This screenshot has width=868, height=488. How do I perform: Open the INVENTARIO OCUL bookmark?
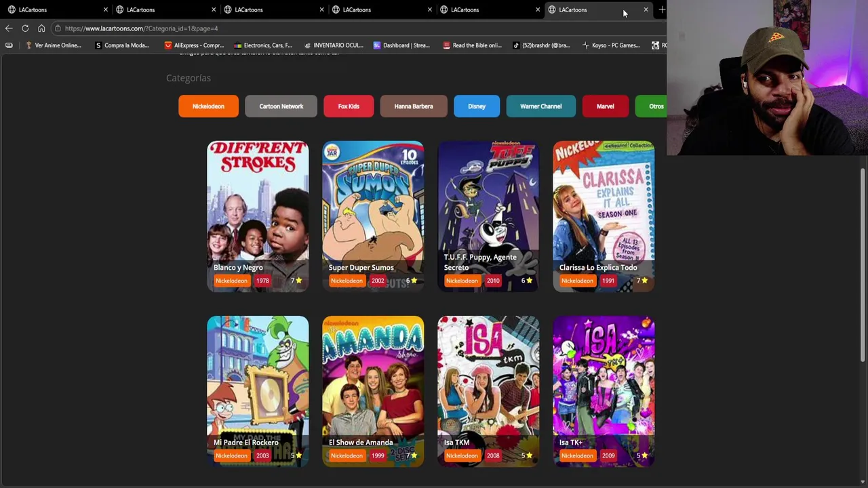pos(333,45)
